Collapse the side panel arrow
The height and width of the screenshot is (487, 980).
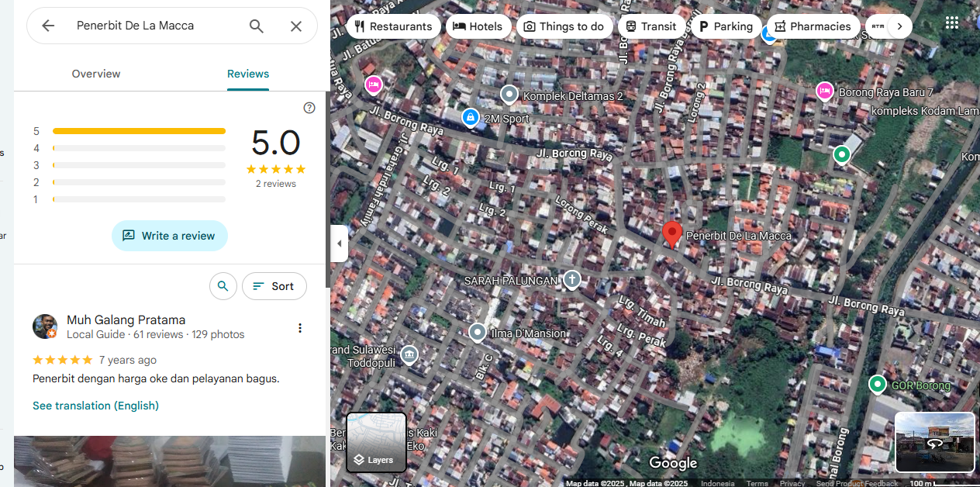click(339, 243)
